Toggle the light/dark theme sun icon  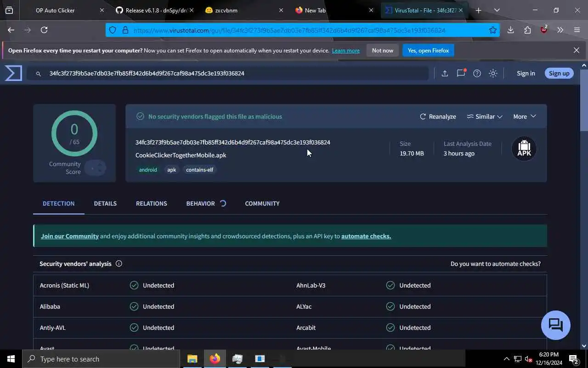point(493,73)
